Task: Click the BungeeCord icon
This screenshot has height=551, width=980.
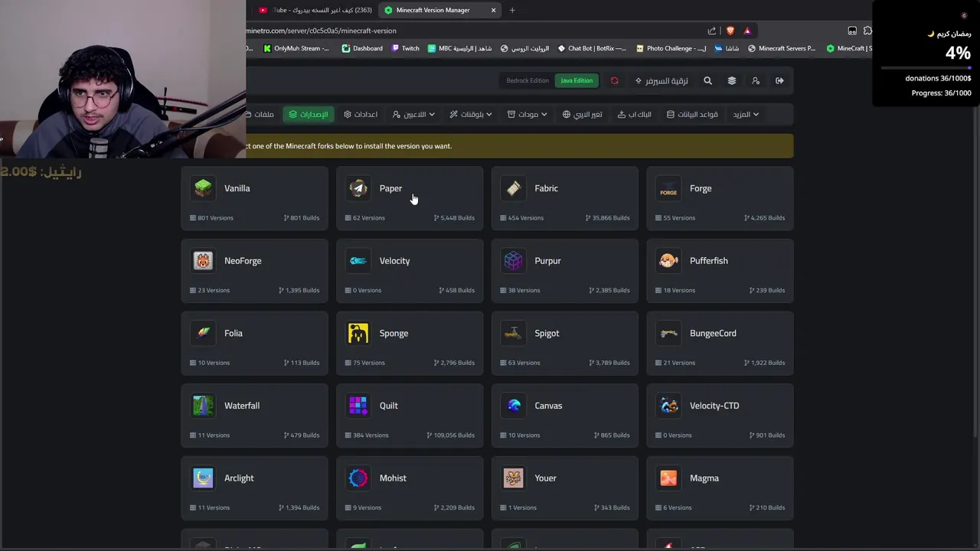Action: click(668, 333)
